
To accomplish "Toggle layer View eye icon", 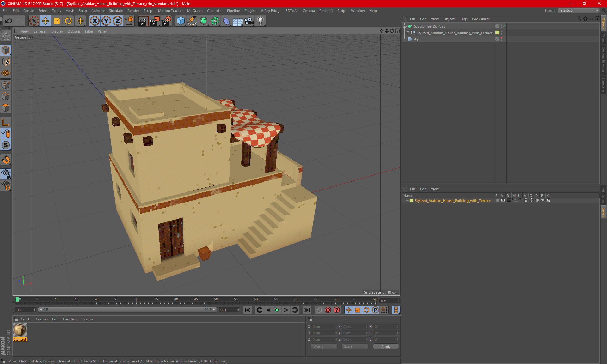I will point(503,200).
